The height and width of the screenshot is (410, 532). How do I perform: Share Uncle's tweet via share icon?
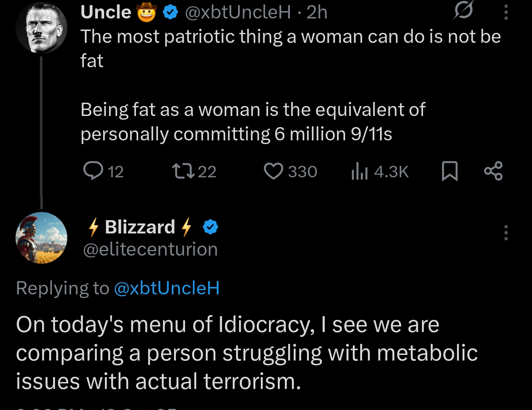[x=493, y=171]
